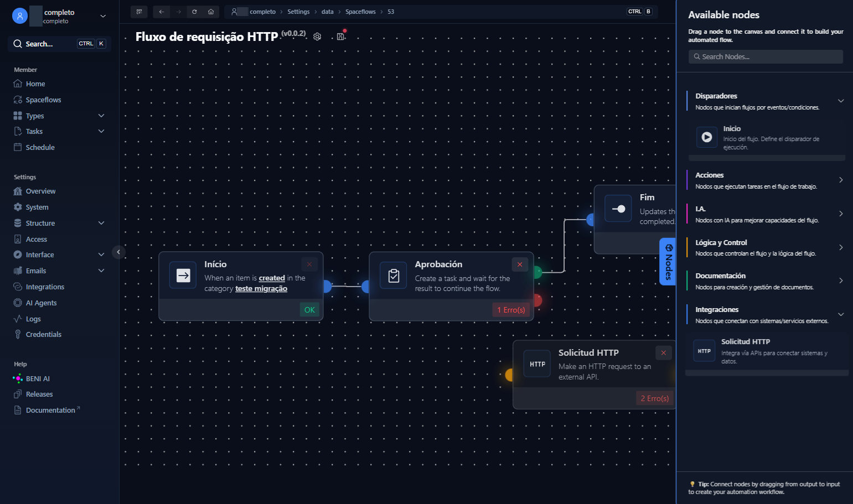
Task: Toggle the vertical Nodes panel tab
Action: click(668, 262)
